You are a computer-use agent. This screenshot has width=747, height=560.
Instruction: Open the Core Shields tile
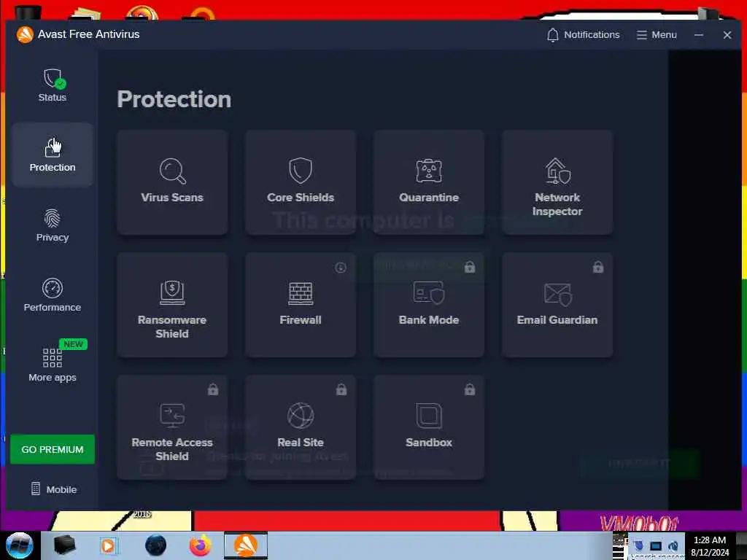(x=301, y=182)
